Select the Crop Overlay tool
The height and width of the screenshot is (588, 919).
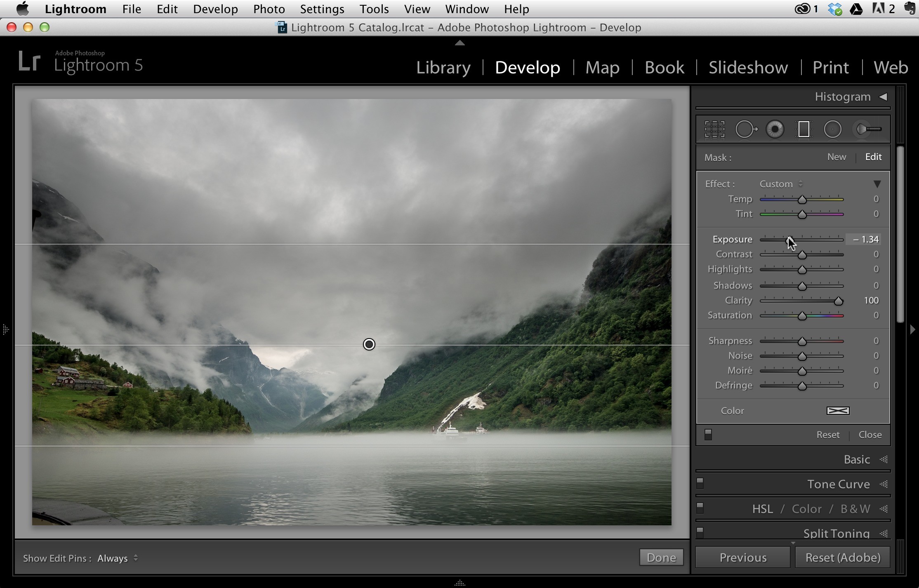click(x=714, y=129)
